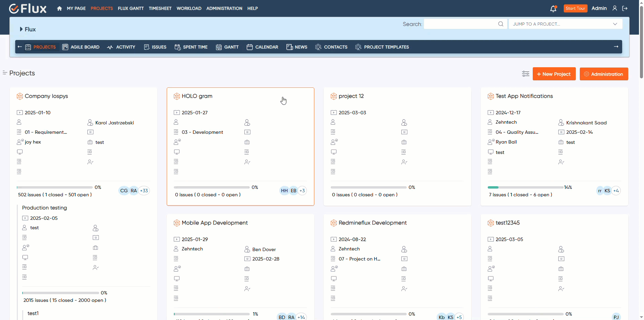The height and width of the screenshot is (320, 644).
Task: Open the Redmineflux Development project
Action: pos(373,223)
